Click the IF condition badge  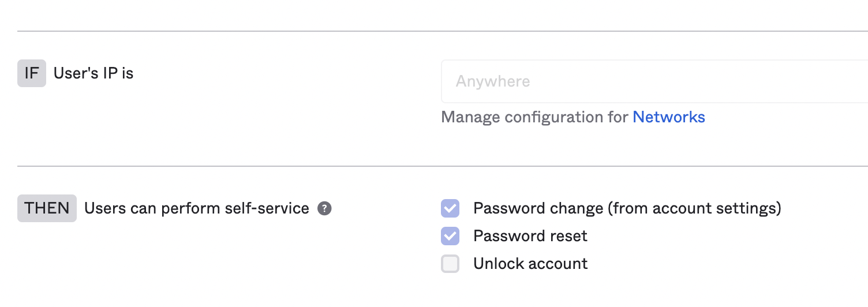pyautogui.click(x=31, y=73)
